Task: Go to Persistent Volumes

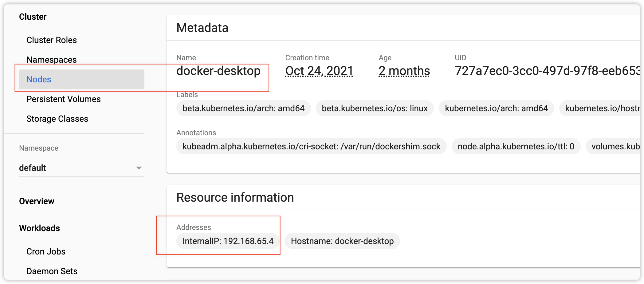Action: pyautogui.click(x=64, y=99)
